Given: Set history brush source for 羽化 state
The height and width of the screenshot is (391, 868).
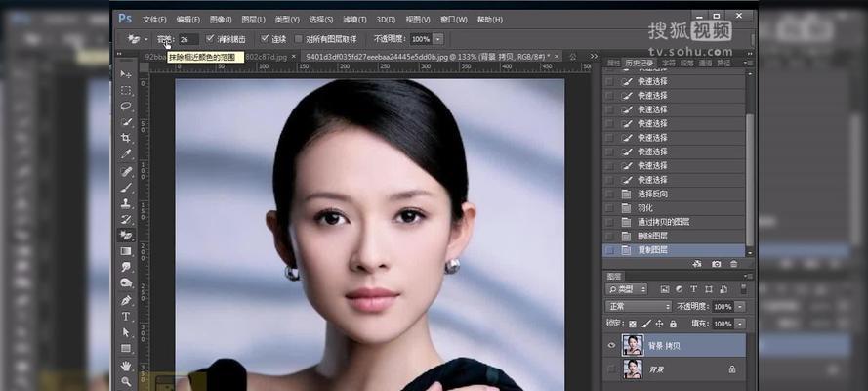Looking at the screenshot, I should pyautogui.click(x=609, y=208).
